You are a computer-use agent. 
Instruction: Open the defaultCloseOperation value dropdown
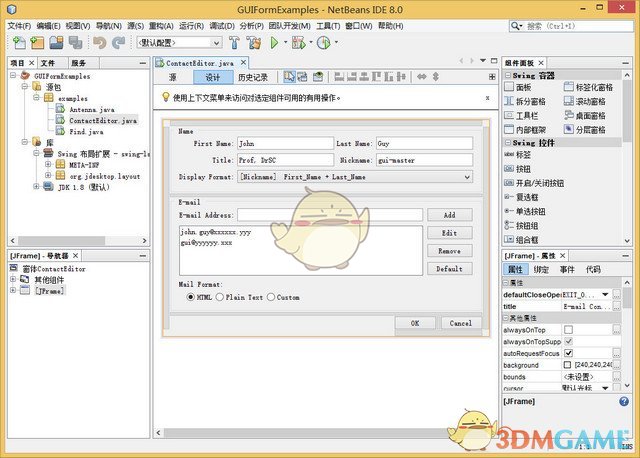click(x=605, y=294)
